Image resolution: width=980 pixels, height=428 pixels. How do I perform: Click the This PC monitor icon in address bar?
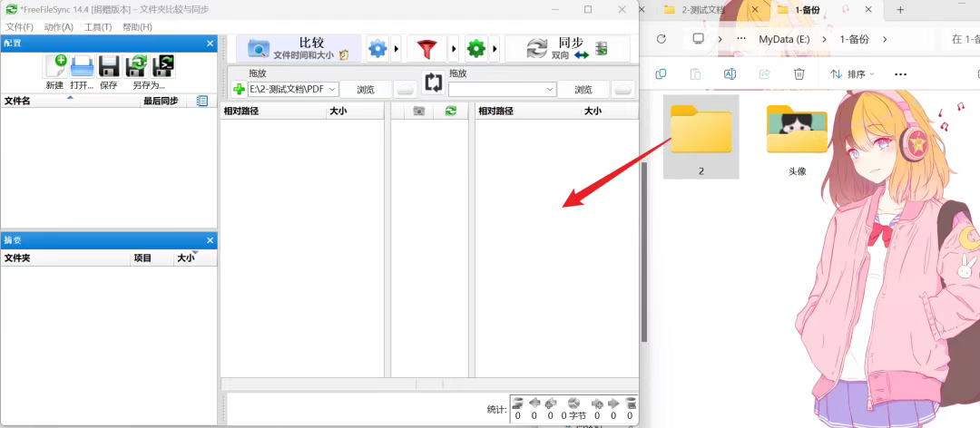pos(698,39)
